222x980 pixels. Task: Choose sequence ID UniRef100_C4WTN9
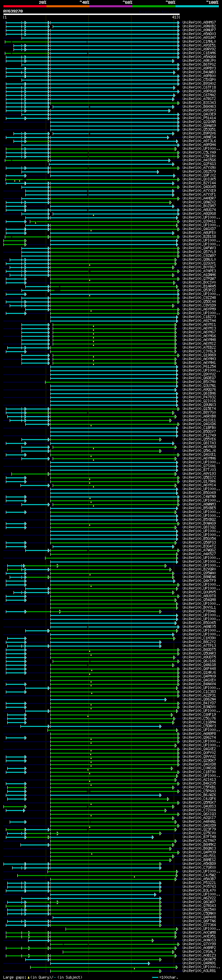tap(199, 496)
